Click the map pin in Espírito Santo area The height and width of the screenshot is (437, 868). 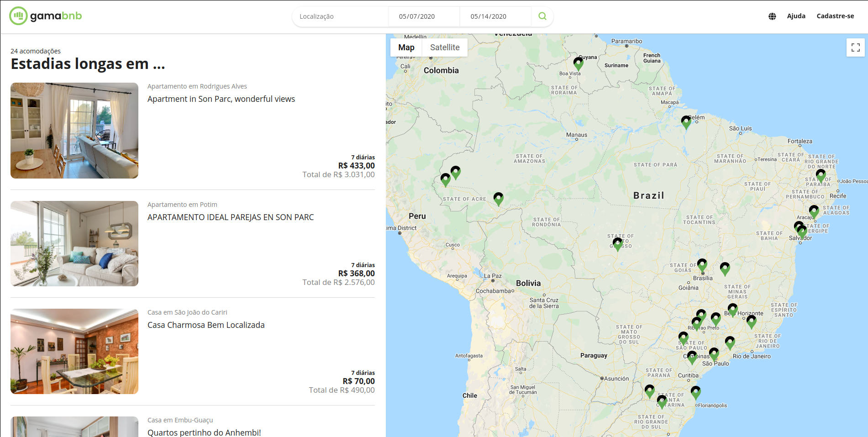tap(752, 322)
